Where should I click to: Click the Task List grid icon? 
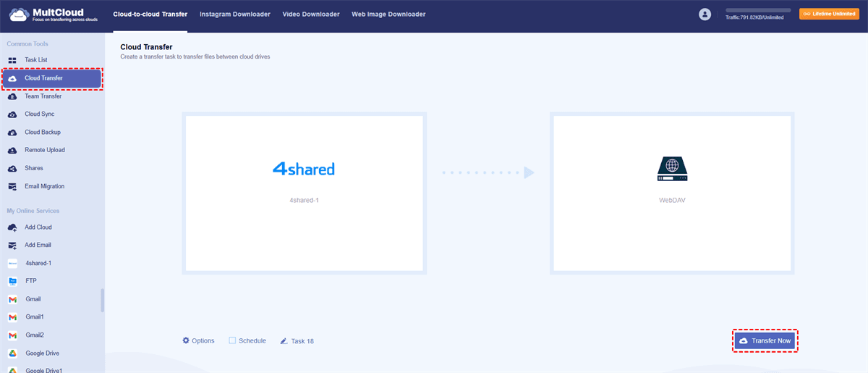tap(12, 60)
